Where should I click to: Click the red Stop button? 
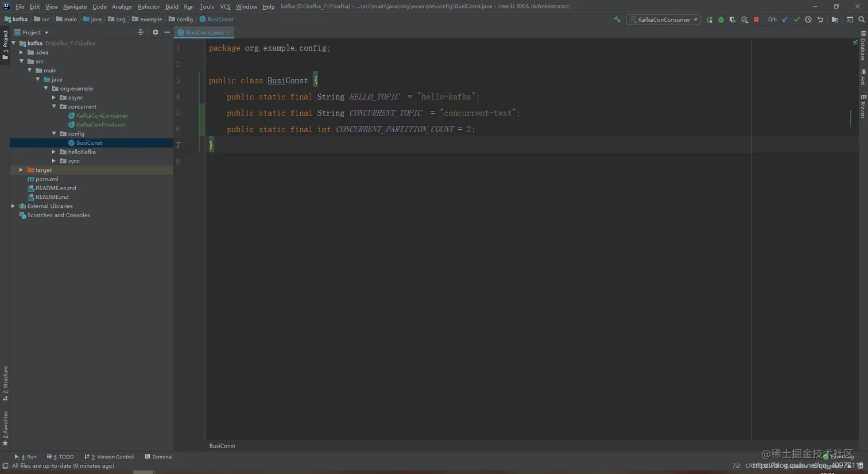coord(757,20)
